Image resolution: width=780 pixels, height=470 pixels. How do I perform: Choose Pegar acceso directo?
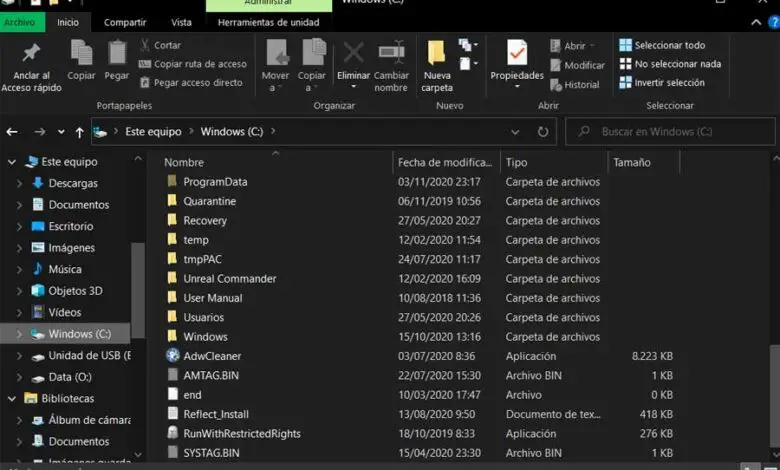pyautogui.click(x=192, y=83)
